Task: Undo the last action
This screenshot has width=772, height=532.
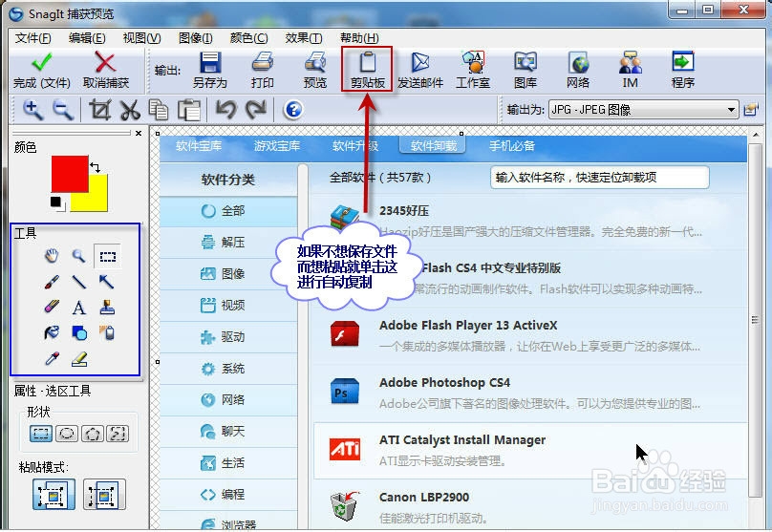Action: pos(226,109)
